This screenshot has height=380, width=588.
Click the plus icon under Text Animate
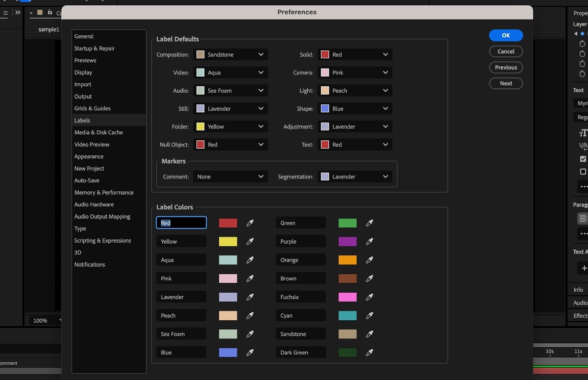point(583,268)
